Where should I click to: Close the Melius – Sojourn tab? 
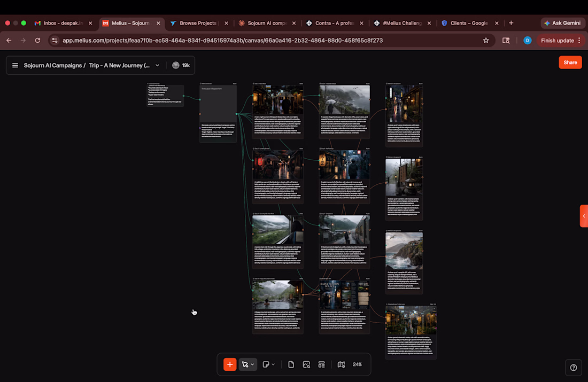(x=158, y=23)
